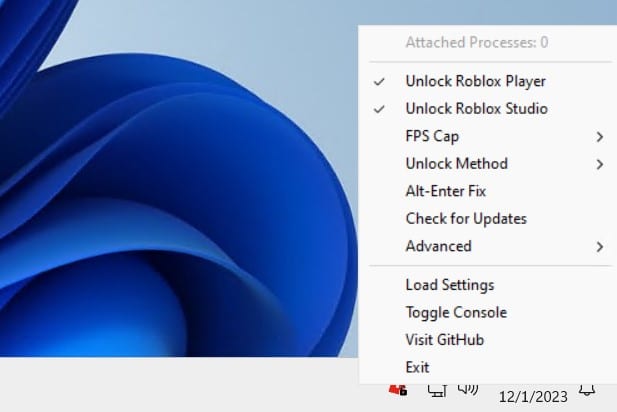The width and height of the screenshot is (617, 412).
Task: Toggle the Unlock Roblox Studio option
Action: tap(488, 109)
